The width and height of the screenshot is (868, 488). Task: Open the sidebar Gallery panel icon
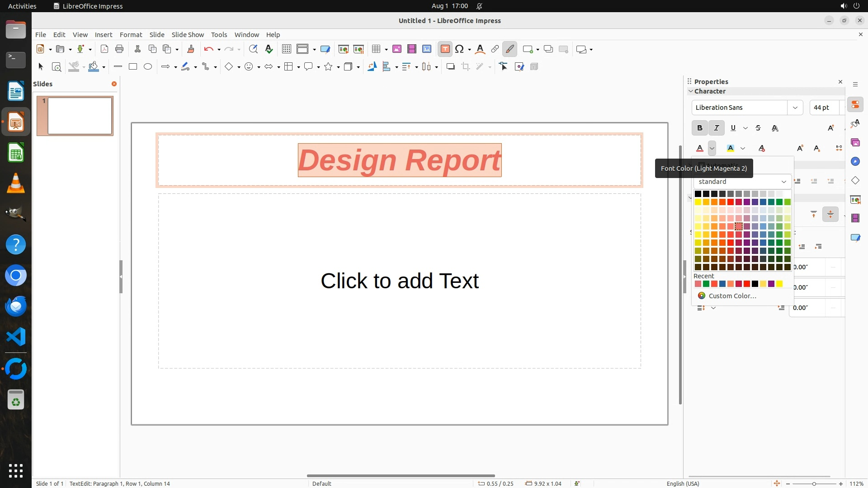(x=855, y=143)
